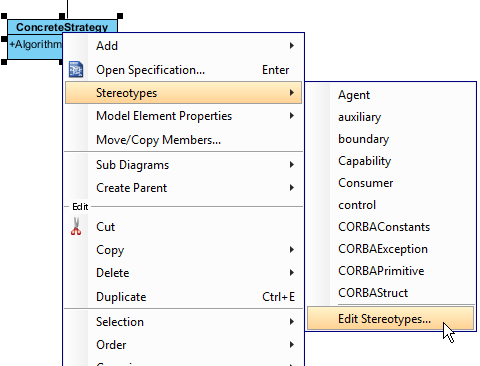Click the top-right selection handle of ConcreteStrategy
480x366 pixels.
120,16
